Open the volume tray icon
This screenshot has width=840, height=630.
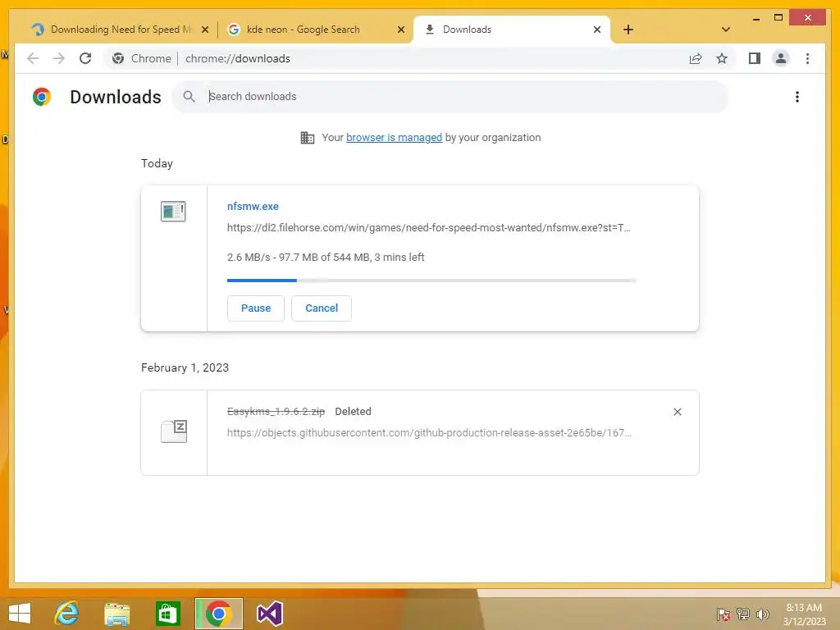tap(762, 614)
